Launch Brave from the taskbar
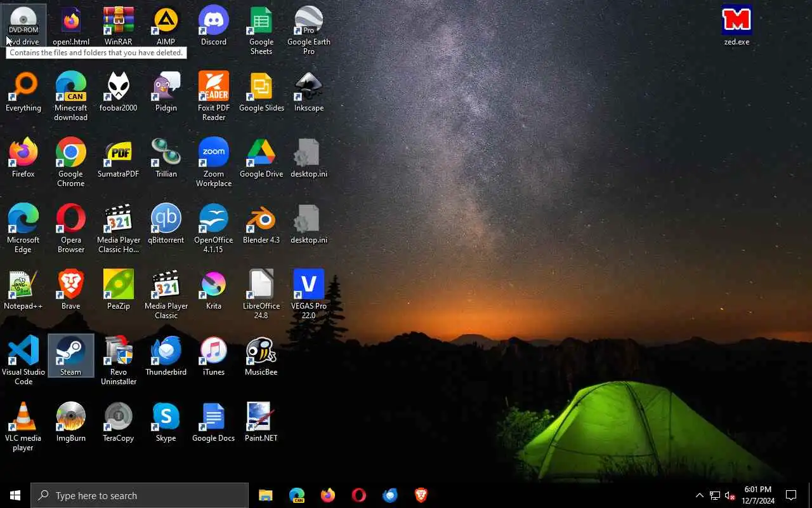The width and height of the screenshot is (812, 508). (421, 495)
